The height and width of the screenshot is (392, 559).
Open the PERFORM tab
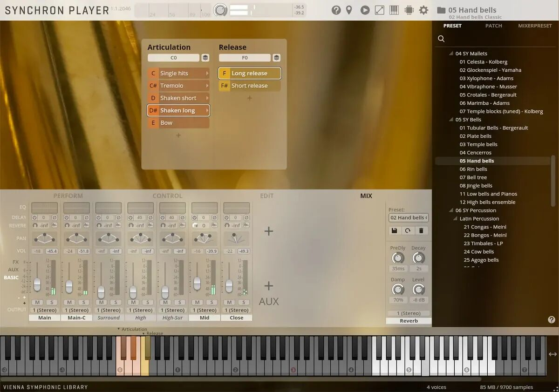click(x=68, y=196)
